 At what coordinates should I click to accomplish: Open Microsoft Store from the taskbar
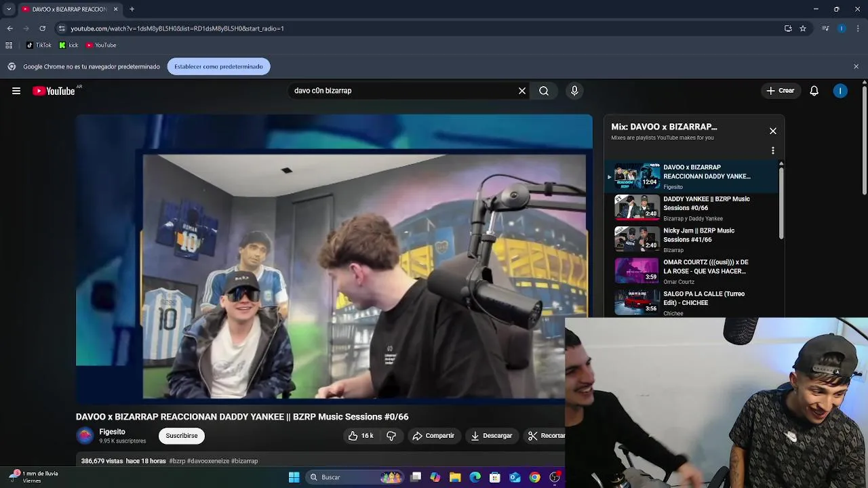[495, 477]
